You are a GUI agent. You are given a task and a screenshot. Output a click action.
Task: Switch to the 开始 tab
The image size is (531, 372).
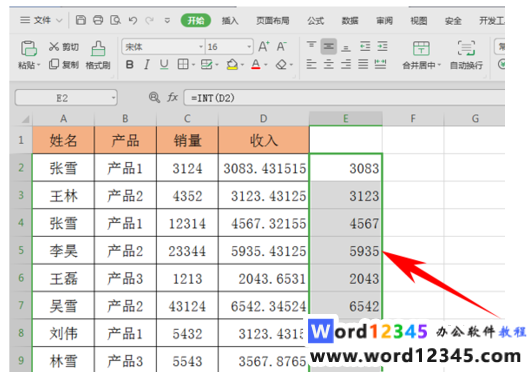point(196,21)
